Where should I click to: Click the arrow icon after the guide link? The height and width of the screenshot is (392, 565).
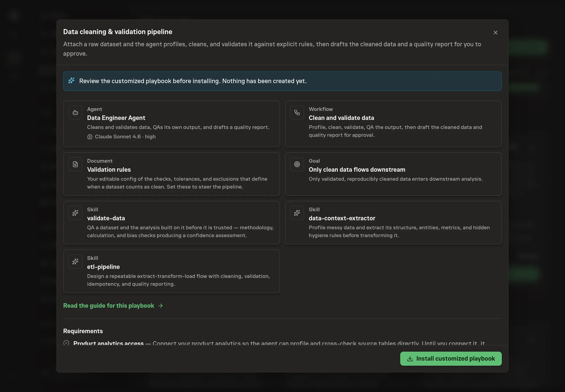click(160, 306)
